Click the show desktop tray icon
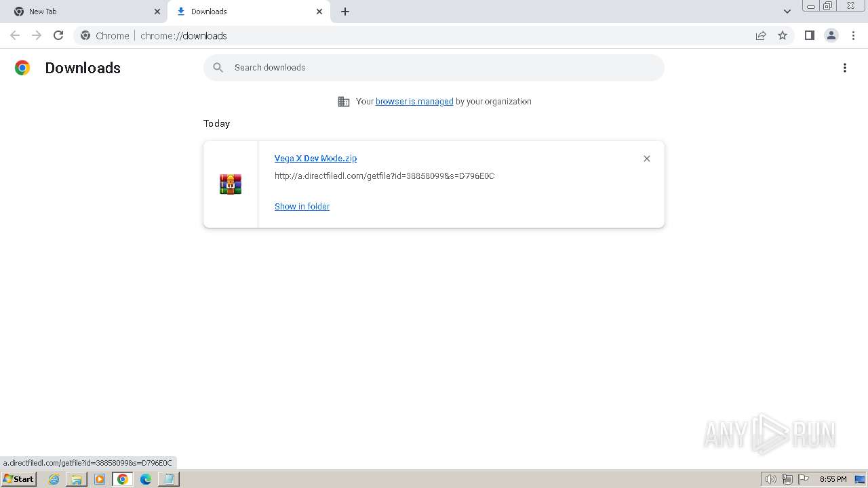 [x=860, y=479]
